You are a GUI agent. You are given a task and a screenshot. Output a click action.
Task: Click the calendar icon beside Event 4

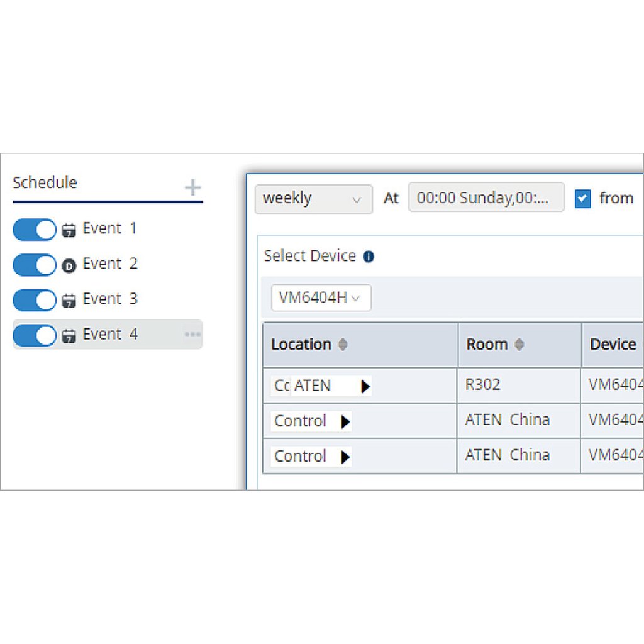(69, 335)
